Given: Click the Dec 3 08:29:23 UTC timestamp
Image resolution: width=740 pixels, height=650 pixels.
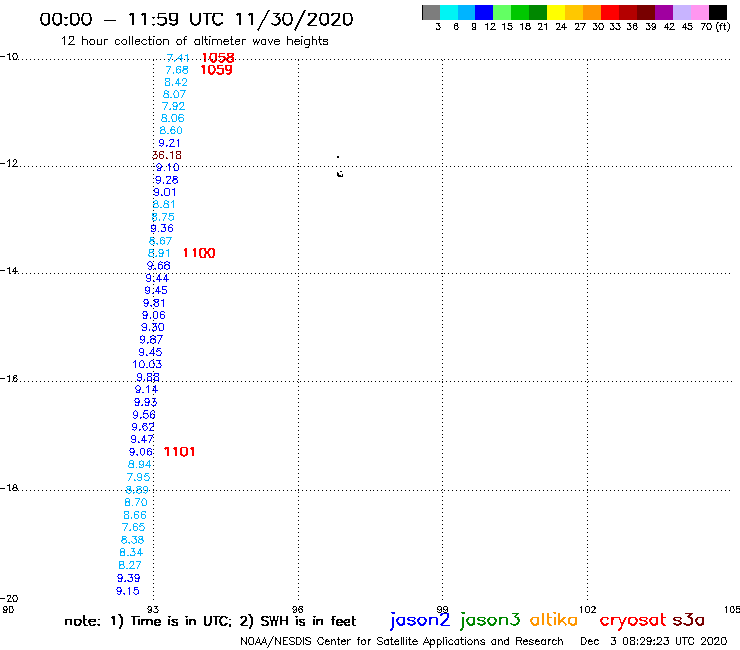Looking at the screenshot, I should coord(654,641).
